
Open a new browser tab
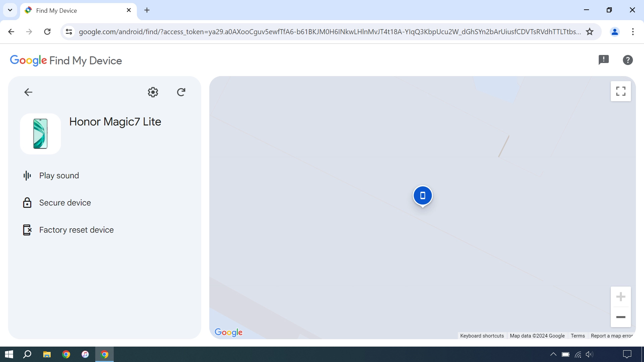tap(147, 10)
